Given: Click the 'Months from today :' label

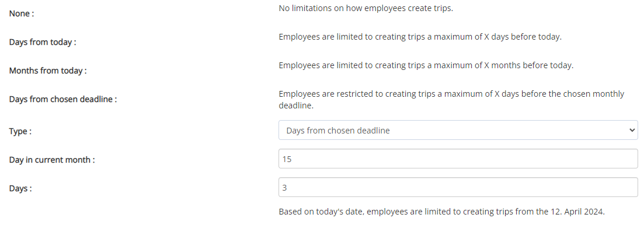Looking at the screenshot, I should point(48,71).
